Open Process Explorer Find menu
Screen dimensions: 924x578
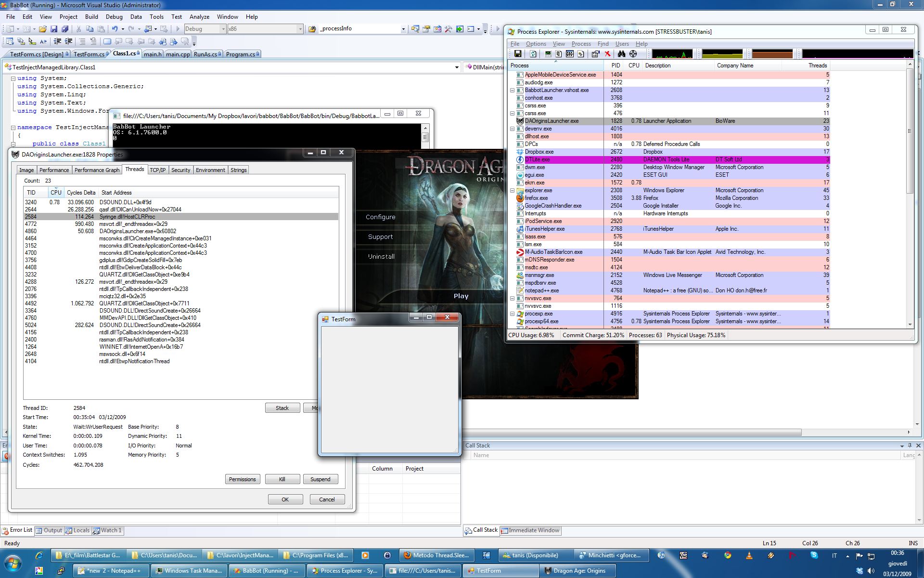click(603, 44)
